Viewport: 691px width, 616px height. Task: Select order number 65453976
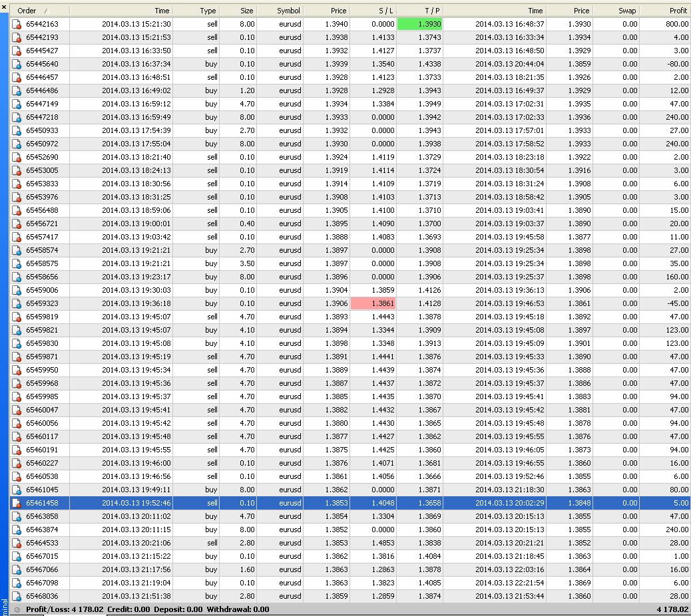tap(42, 198)
